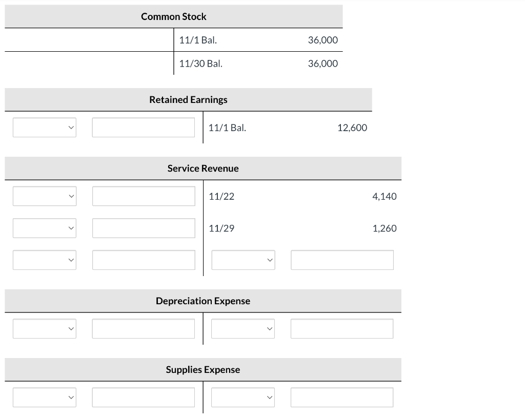Click the Depreciation Expense debit amount field

[143, 328]
